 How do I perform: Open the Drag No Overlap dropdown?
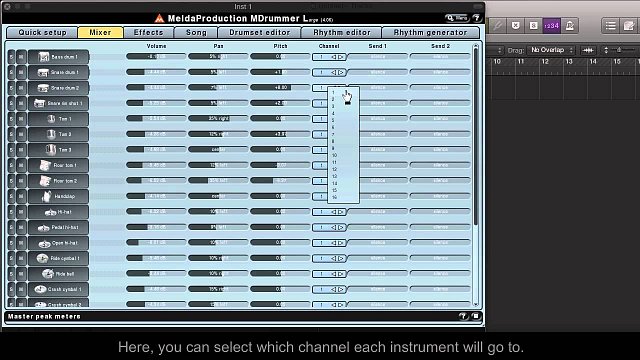click(x=551, y=50)
